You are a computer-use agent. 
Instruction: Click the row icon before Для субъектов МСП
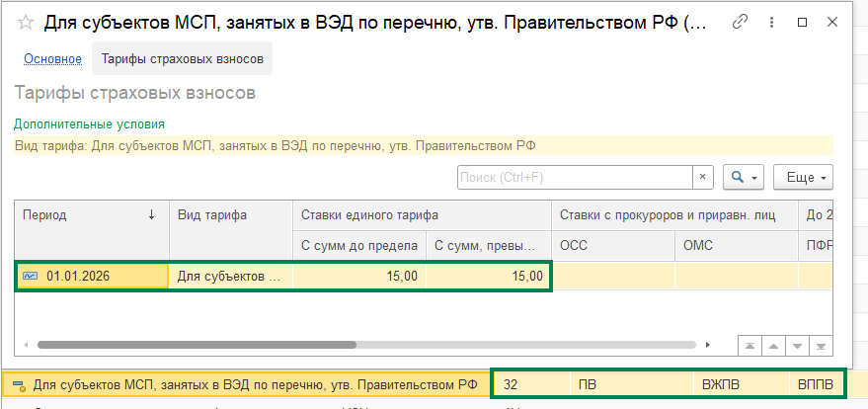point(17,384)
